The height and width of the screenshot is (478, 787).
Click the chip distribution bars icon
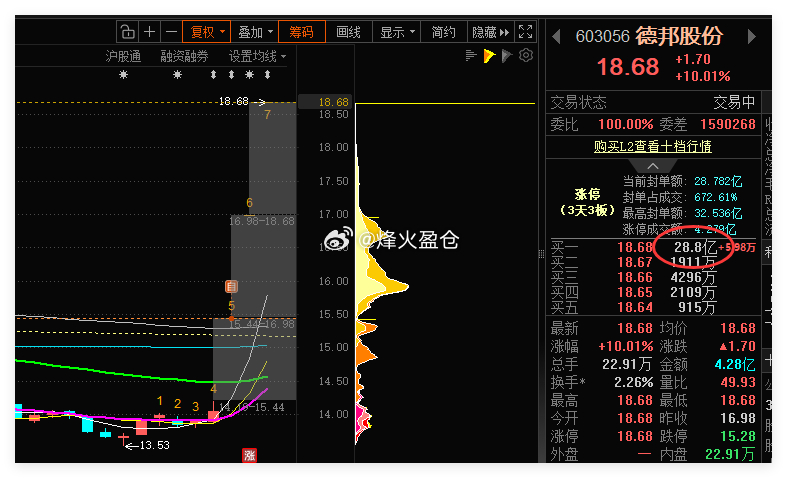coord(470,56)
